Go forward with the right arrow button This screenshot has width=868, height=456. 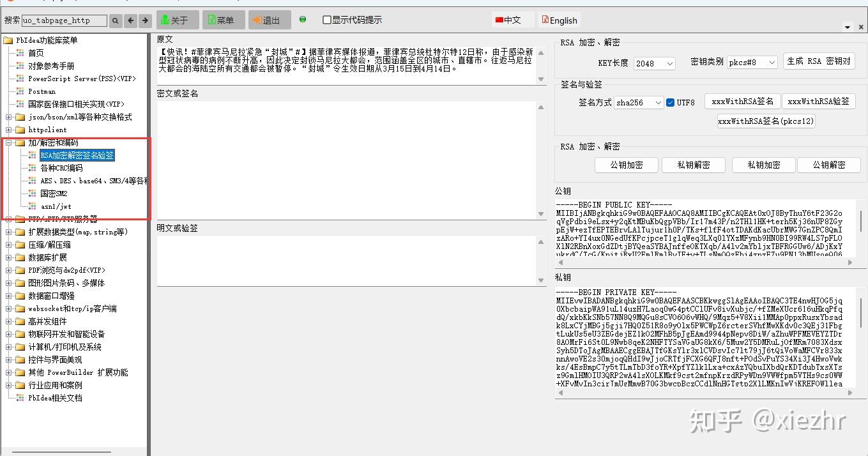(146, 20)
